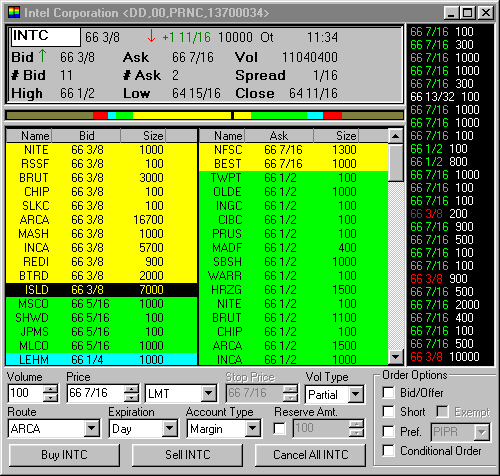Select the TWPT ask at 66 1/2
This screenshot has width=500, height=476.
pyautogui.click(x=293, y=178)
